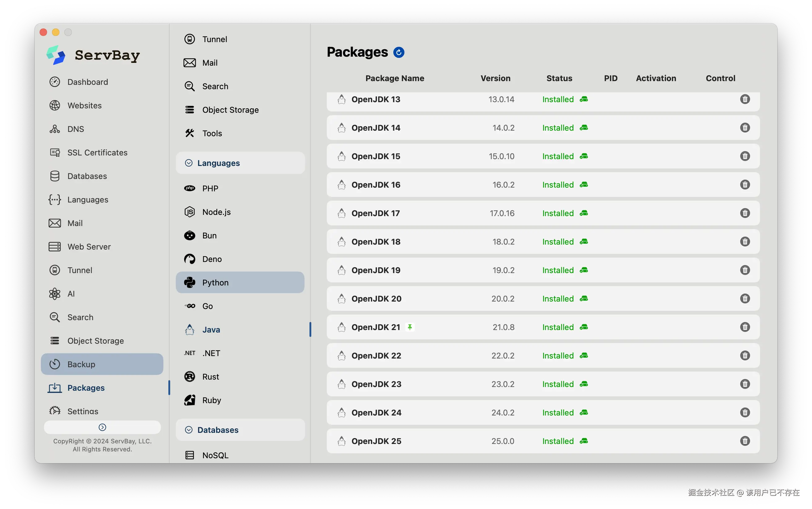Screen dimensions: 812x509
Task: Click the OpenJDK 22 package name
Action: click(376, 355)
